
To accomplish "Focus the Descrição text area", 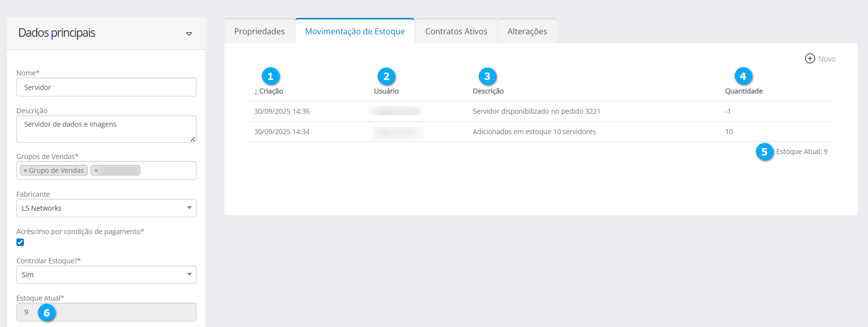I will [106, 129].
